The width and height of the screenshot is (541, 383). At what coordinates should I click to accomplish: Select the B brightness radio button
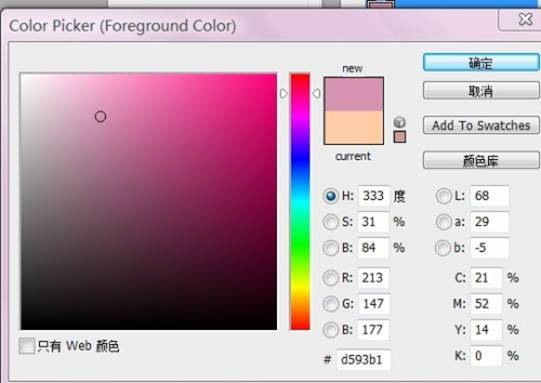[330, 248]
